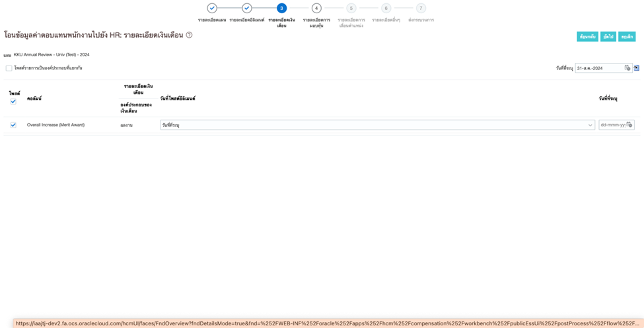Click the ยกเลิก (Cancel) button
644x328 pixels.
coord(627,37)
